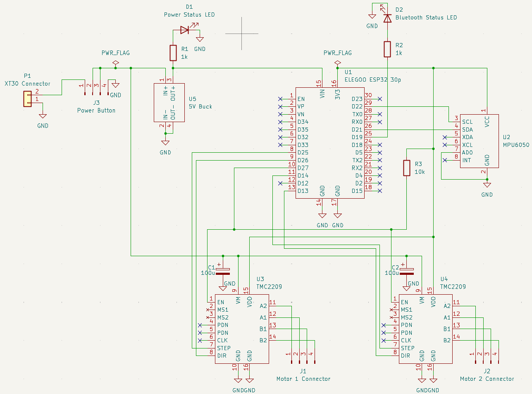Click resistor R2 1k symbol
The width and height of the screenshot is (532, 394).
[387, 49]
